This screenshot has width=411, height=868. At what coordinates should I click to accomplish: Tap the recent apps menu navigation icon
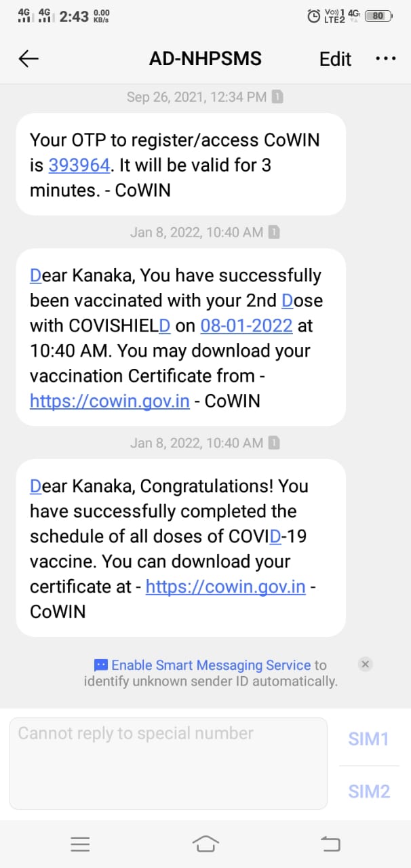(x=80, y=844)
